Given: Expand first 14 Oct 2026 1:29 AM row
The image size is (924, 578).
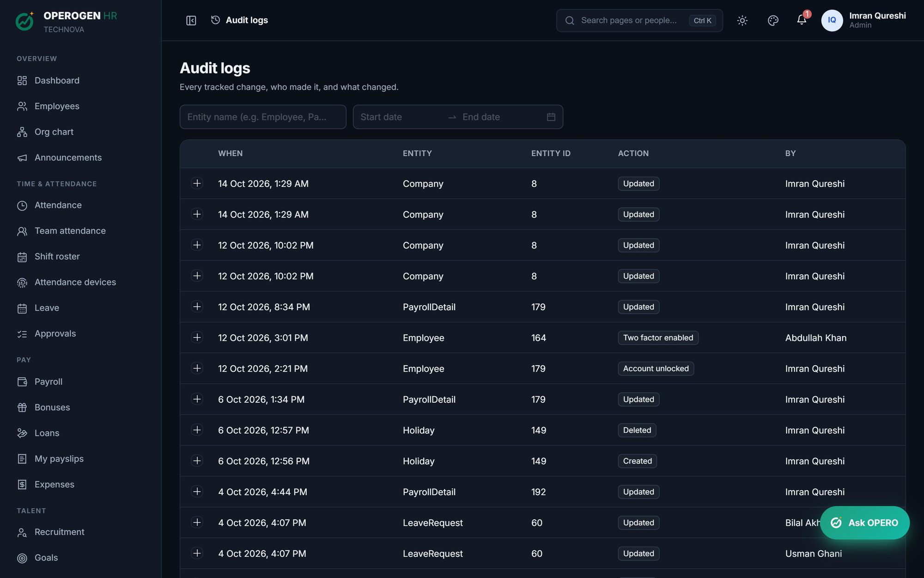Looking at the screenshot, I should (197, 183).
